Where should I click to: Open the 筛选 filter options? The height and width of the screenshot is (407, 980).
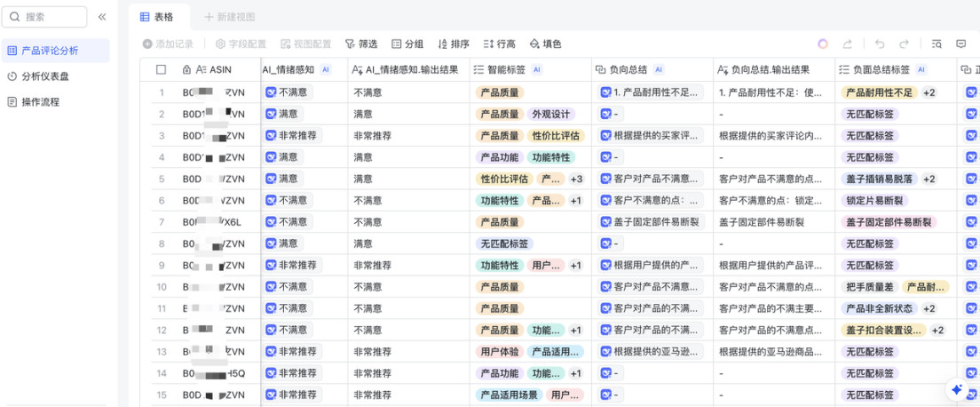pos(361,44)
